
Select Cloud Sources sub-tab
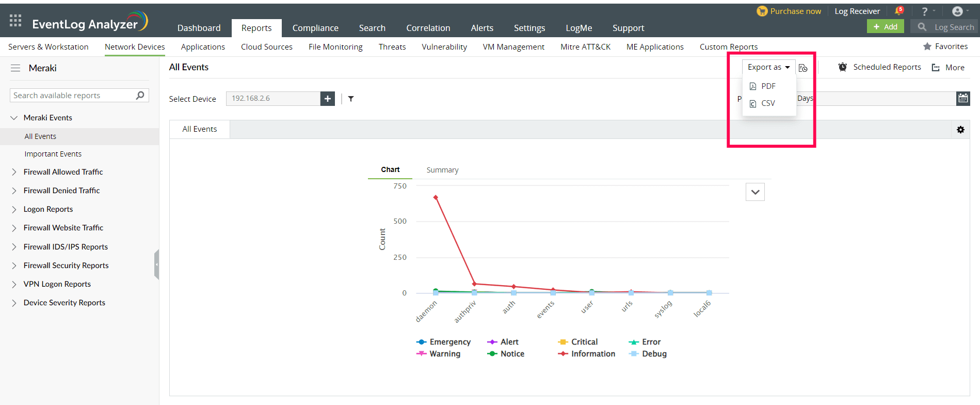266,46
